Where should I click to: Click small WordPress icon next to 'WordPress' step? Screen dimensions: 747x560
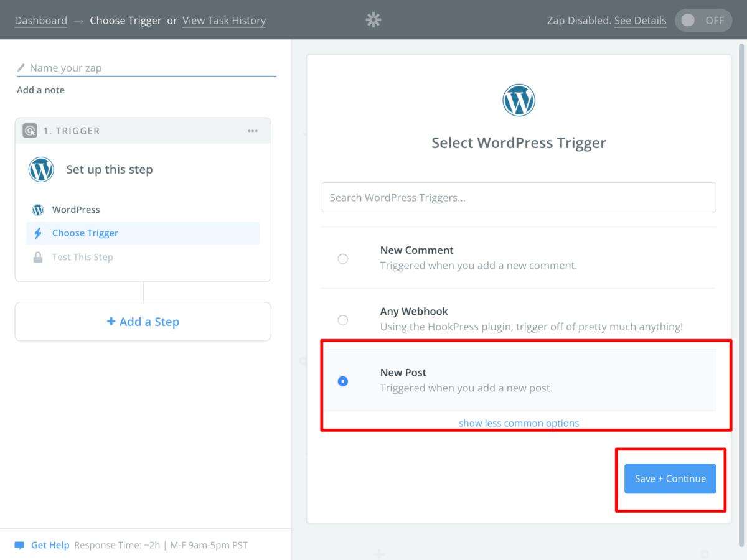point(38,210)
